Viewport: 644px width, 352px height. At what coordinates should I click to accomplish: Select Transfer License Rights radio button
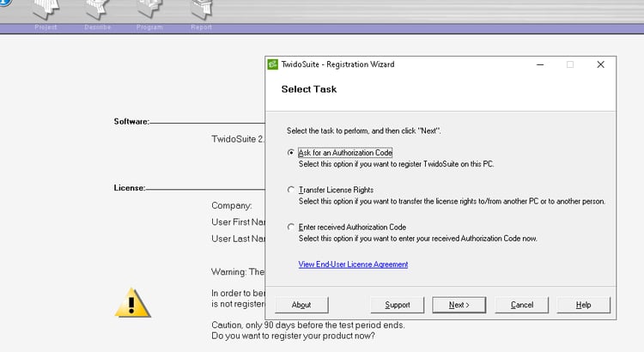click(291, 190)
